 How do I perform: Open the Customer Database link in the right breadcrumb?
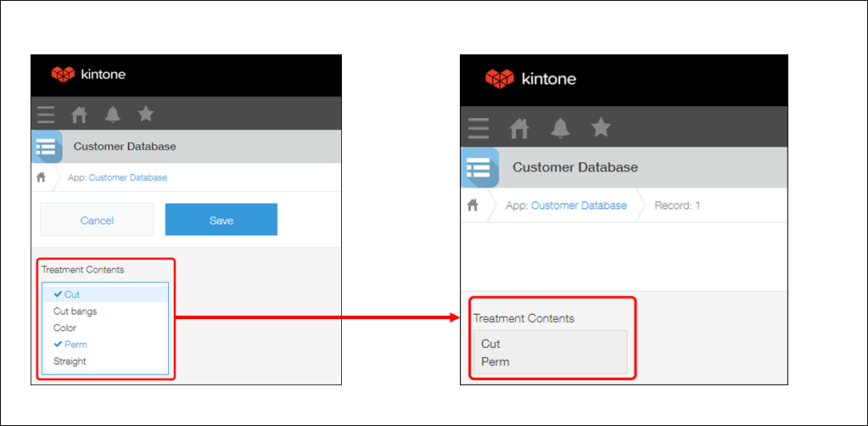579,205
